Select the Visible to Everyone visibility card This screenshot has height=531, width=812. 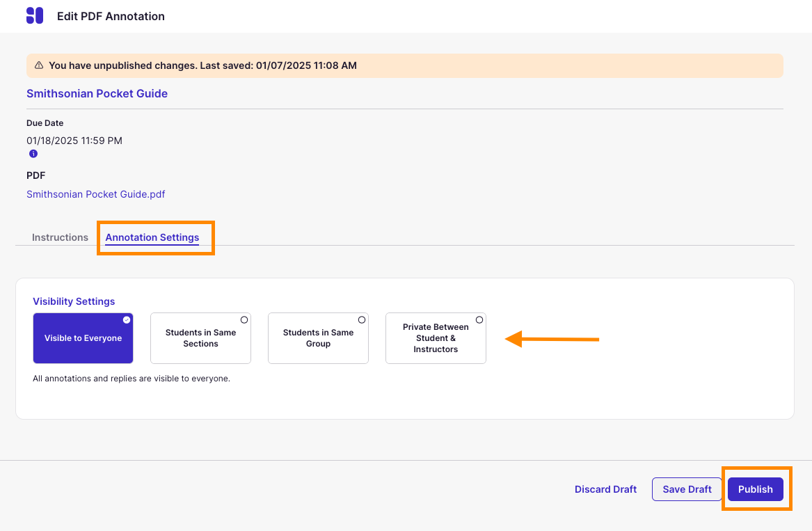(83, 338)
